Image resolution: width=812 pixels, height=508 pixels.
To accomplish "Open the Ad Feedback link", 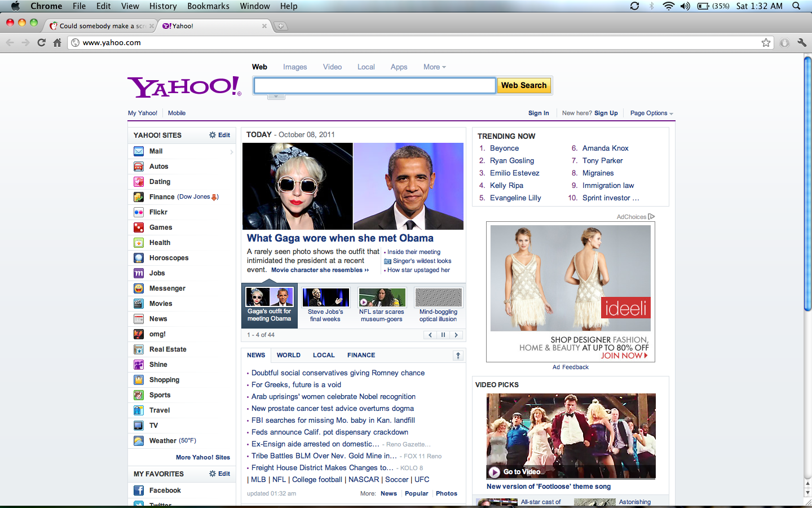I will tap(571, 367).
